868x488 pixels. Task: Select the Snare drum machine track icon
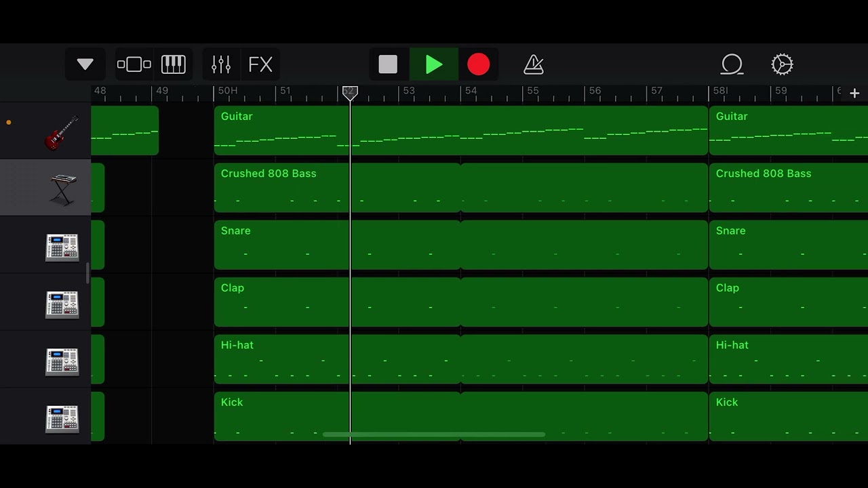coord(62,247)
